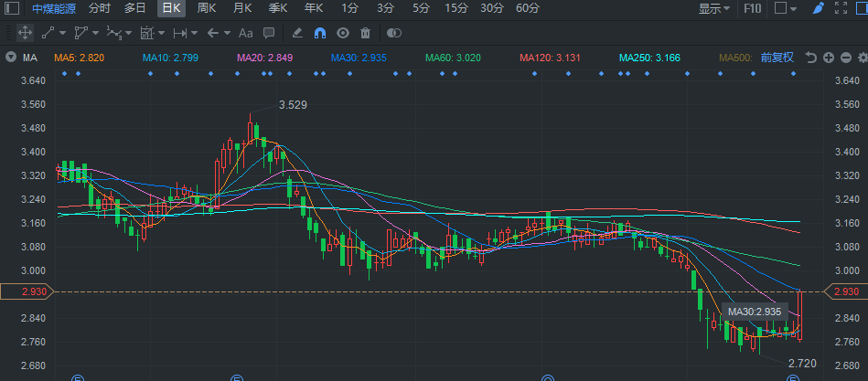
Task: Select the chart measurement grid tool
Action: click(x=146, y=33)
